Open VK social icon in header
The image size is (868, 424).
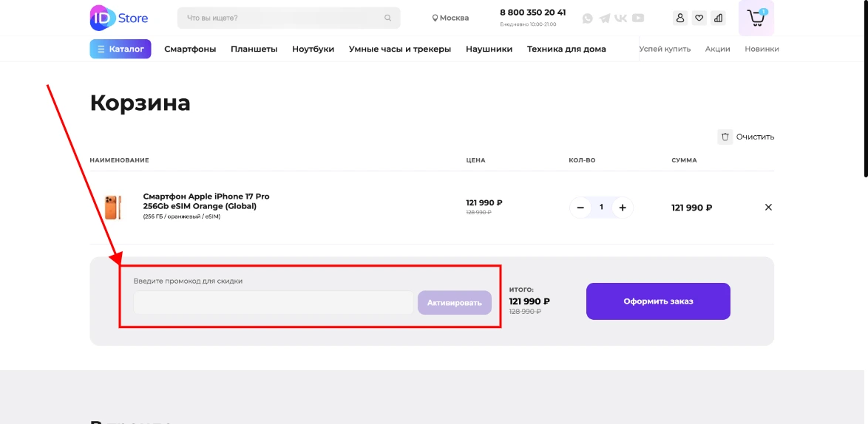(x=621, y=18)
